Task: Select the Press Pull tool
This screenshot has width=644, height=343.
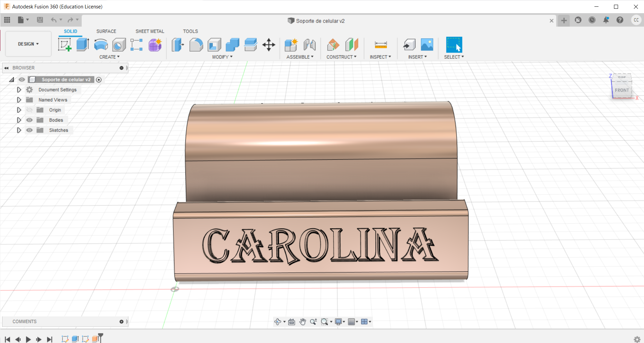Action: 178,44
